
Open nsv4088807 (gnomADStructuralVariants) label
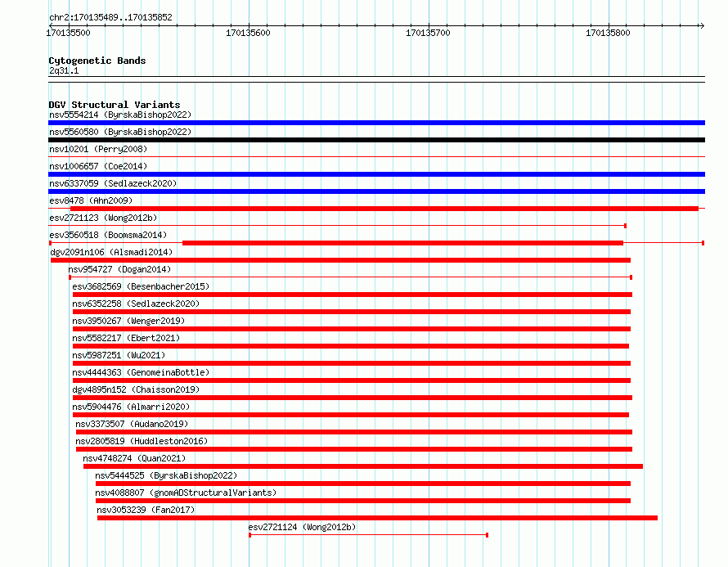(x=186, y=493)
